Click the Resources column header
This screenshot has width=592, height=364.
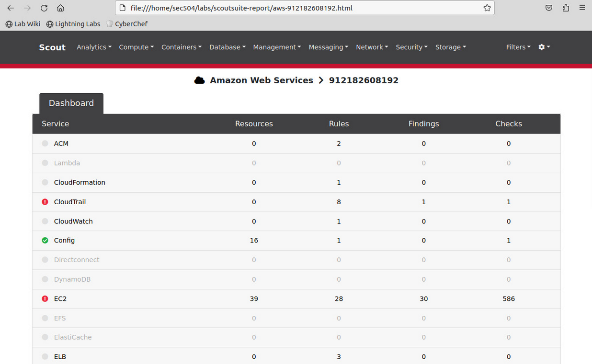[x=254, y=123]
